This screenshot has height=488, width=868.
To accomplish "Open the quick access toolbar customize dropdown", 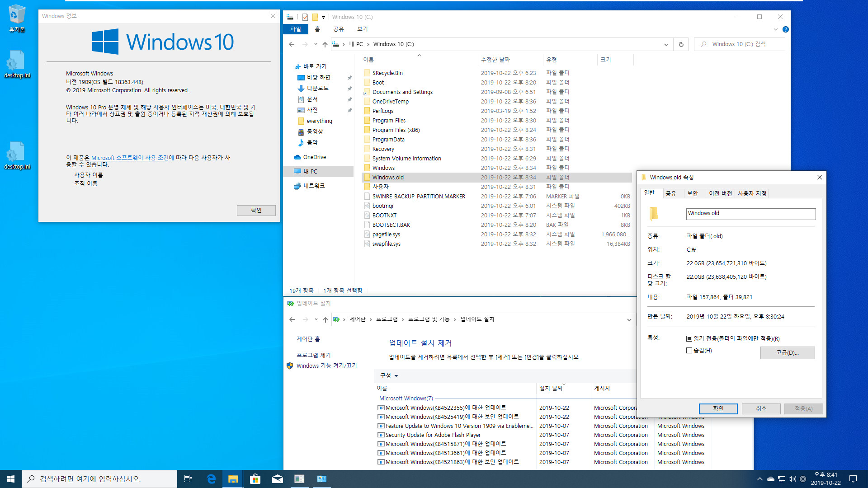I will [323, 17].
